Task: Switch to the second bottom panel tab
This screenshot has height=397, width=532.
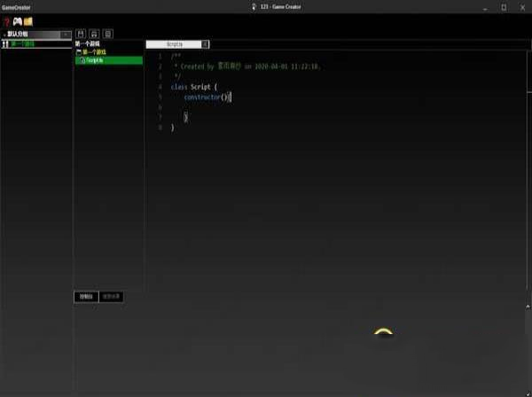Action: pos(112,297)
